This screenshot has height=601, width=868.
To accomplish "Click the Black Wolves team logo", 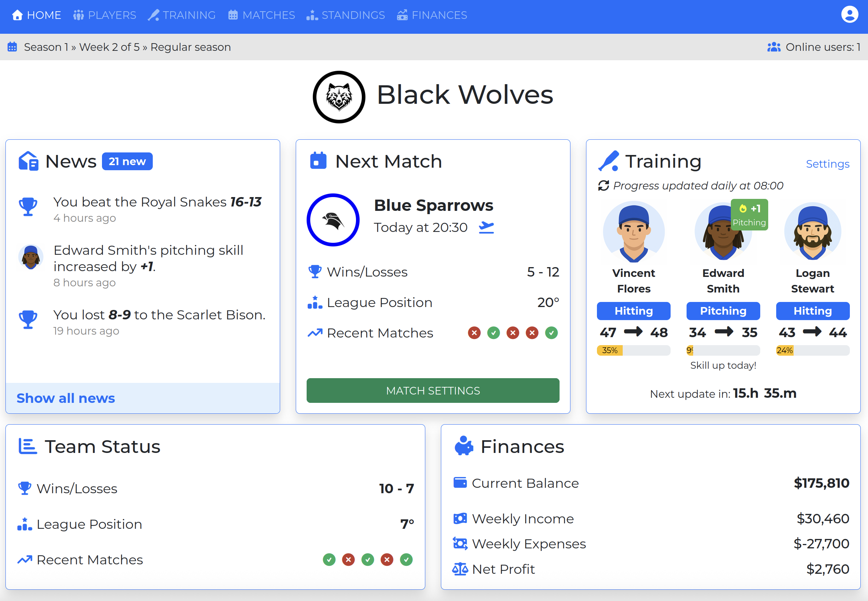I will 339,97.
